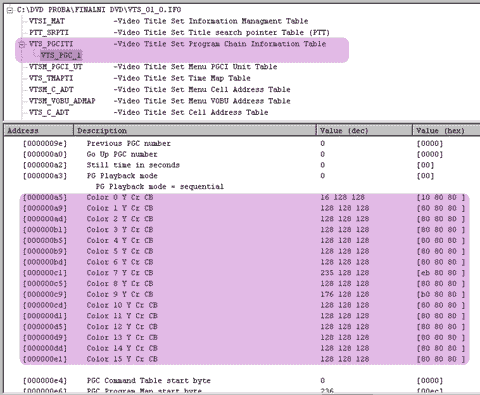Screen dimensions: 480x395
Task: Click the Description column header
Action: (x=195, y=130)
